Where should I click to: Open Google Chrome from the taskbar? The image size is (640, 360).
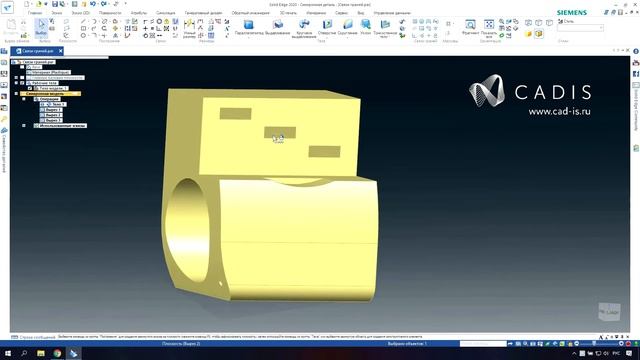coord(57,353)
